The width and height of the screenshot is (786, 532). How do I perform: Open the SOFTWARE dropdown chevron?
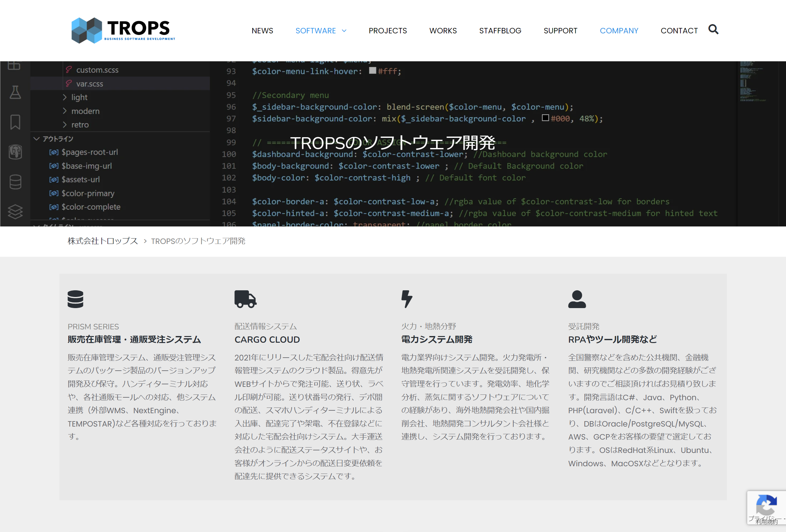(x=344, y=31)
